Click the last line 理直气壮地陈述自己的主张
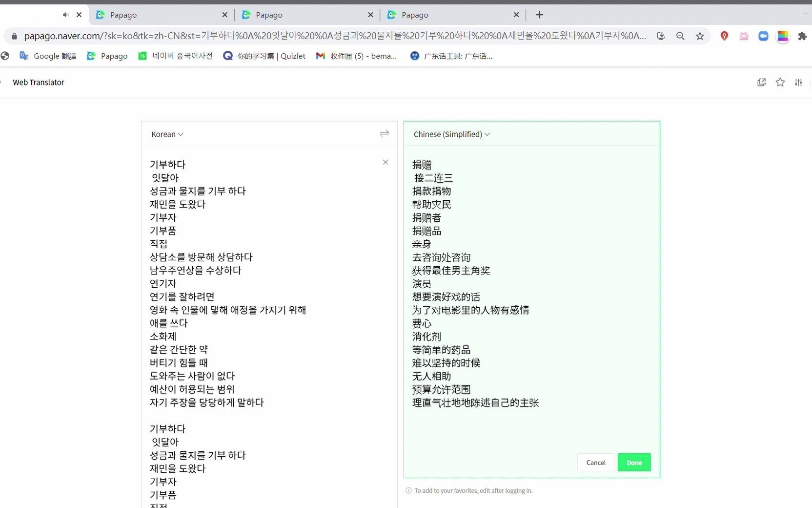 click(x=476, y=402)
